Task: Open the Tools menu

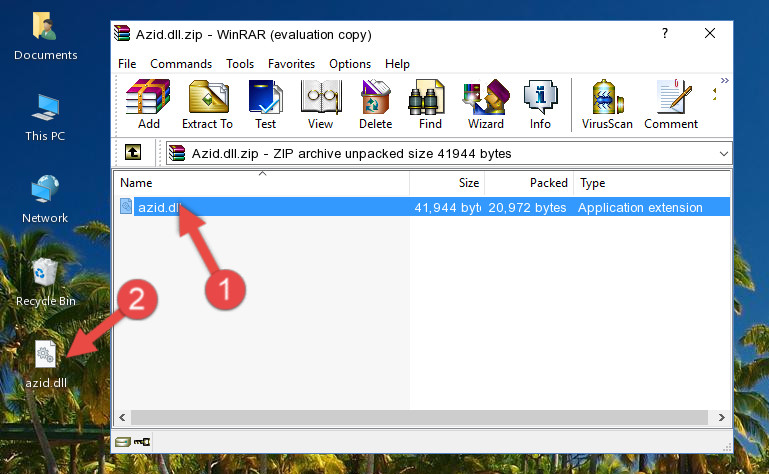Action: (x=240, y=64)
